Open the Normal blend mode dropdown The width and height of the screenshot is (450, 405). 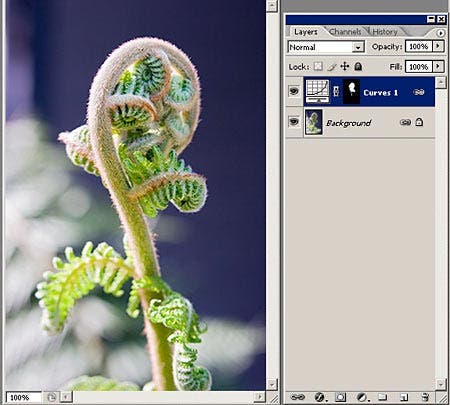tap(326, 47)
